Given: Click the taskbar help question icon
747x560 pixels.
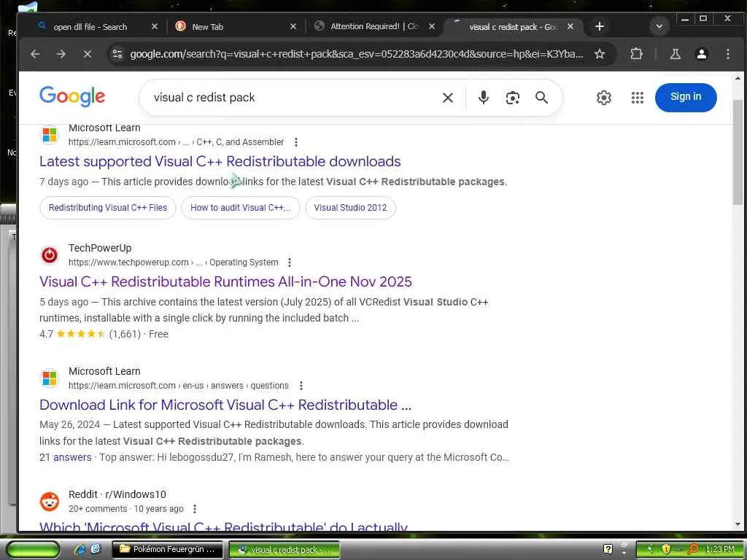Looking at the screenshot, I should pyautogui.click(x=608, y=549).
